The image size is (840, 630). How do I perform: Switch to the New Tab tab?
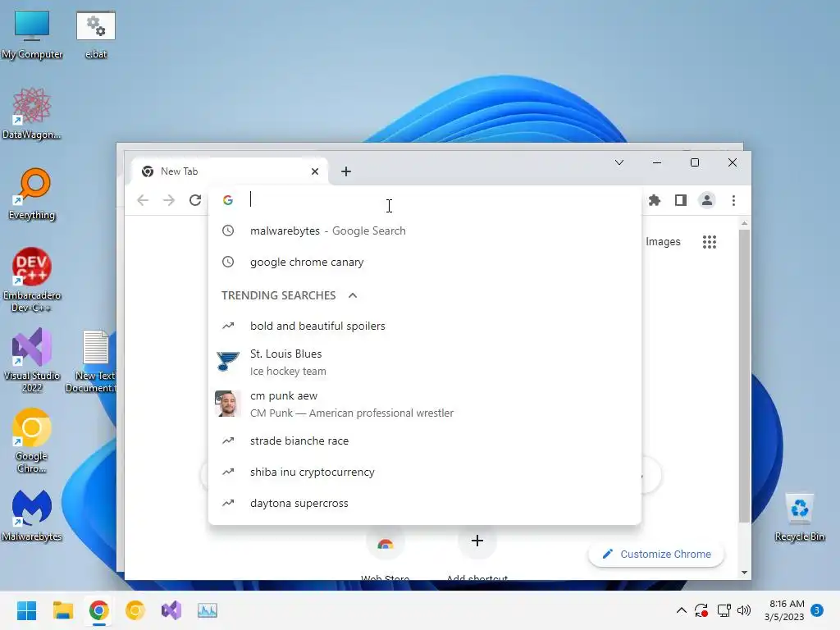pyautogui.click(x=231, y=171)
